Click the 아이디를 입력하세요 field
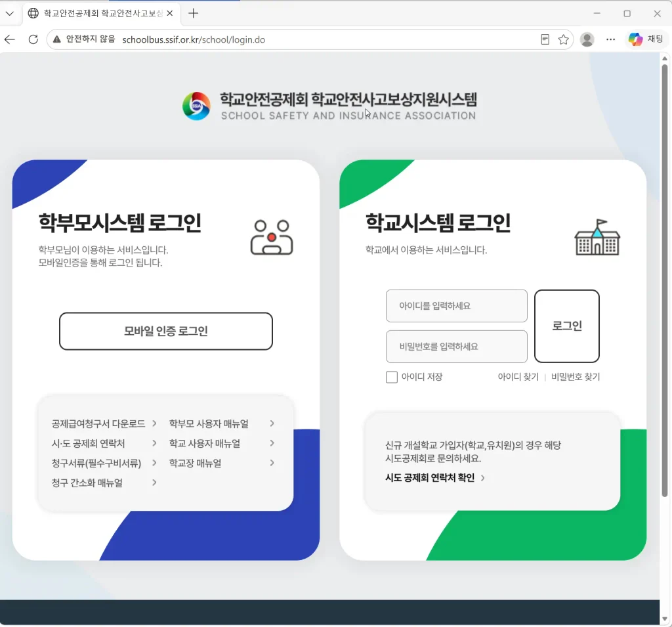Screen dimensions: 672x627 457,306
